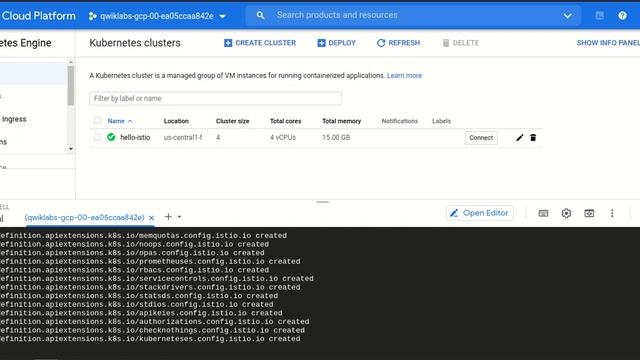The height and width of the screenshot is (360, 640).
Task: Focus the Search products and resources field
Action: click(x=412, y=16)
